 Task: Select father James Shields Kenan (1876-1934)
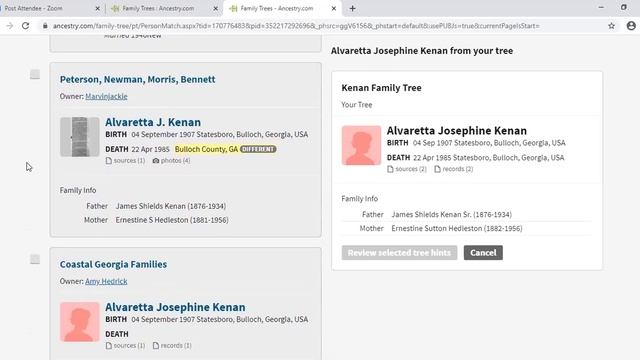click(x=171, y=206)
